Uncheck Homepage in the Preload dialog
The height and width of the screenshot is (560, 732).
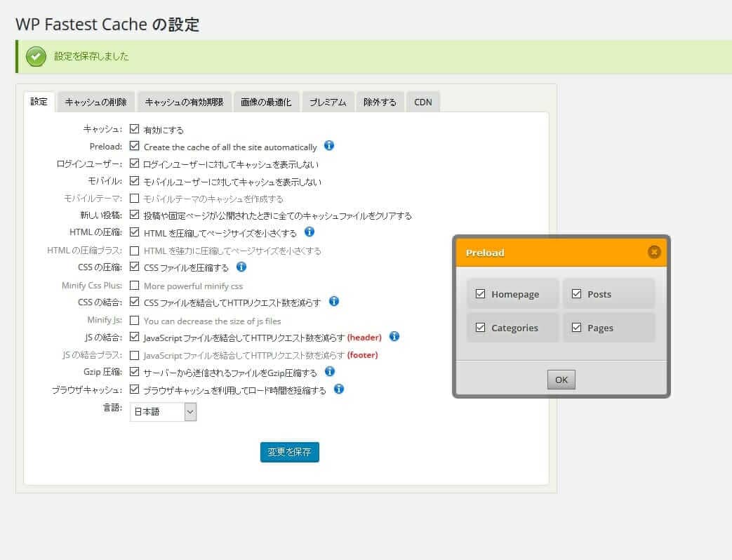tap(480, 294)
